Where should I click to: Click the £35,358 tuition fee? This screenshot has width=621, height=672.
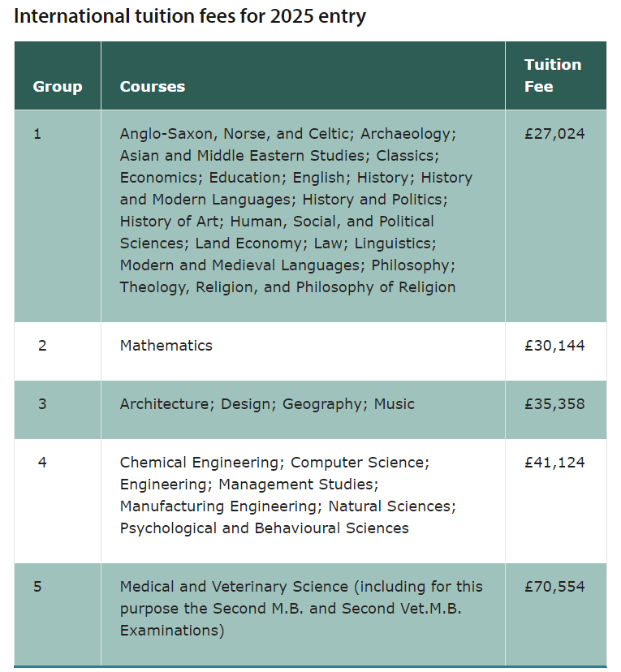point(554,404)
